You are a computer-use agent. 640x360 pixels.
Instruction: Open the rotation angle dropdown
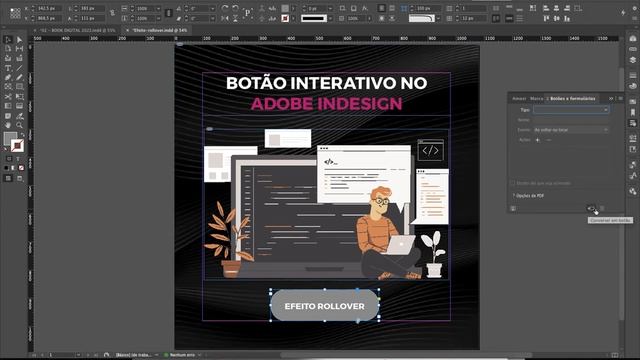(x=212, y=8)
